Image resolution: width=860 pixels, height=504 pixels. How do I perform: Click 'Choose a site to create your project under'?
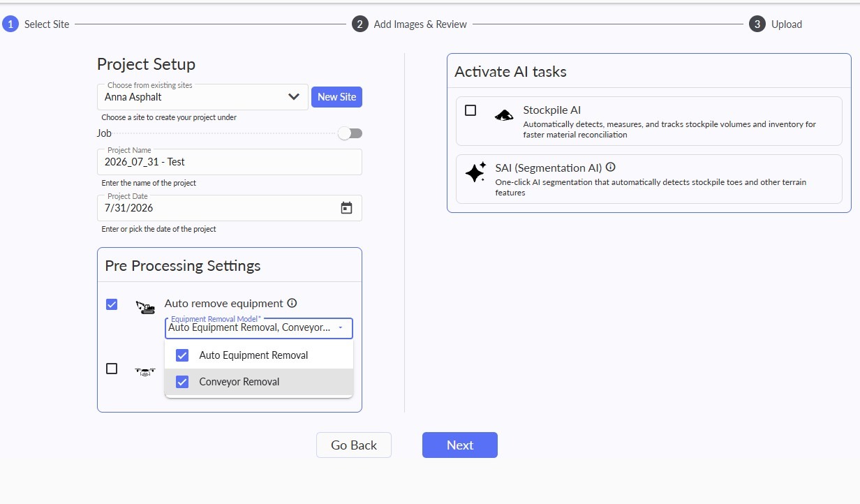[169, 117]
